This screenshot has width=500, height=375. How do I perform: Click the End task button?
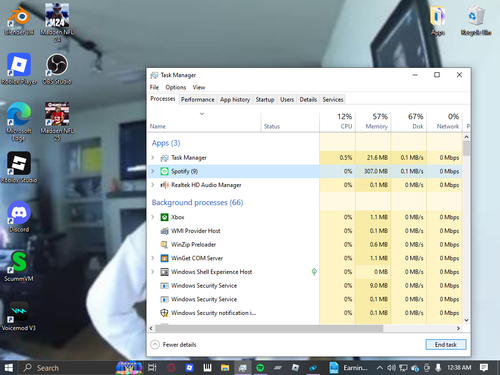[x=446, y=344]
